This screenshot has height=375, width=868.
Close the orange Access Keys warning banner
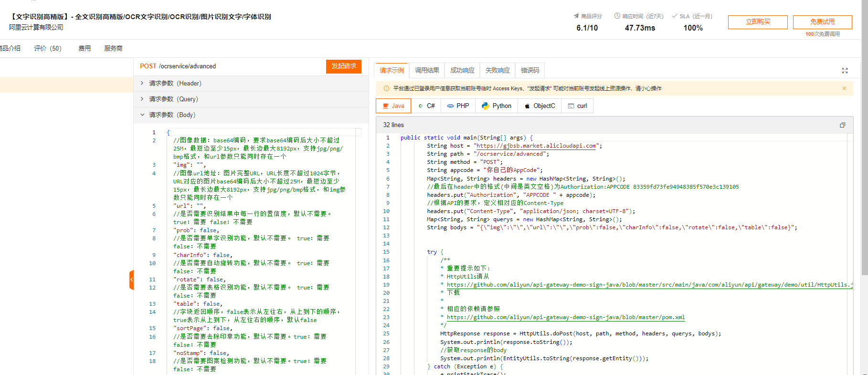[x=844, y=88]
